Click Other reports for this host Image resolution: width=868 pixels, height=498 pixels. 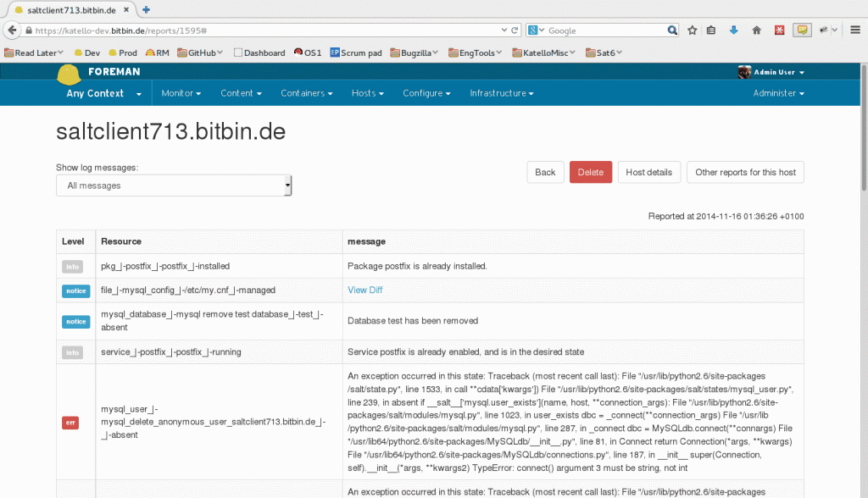pos(745,172)
